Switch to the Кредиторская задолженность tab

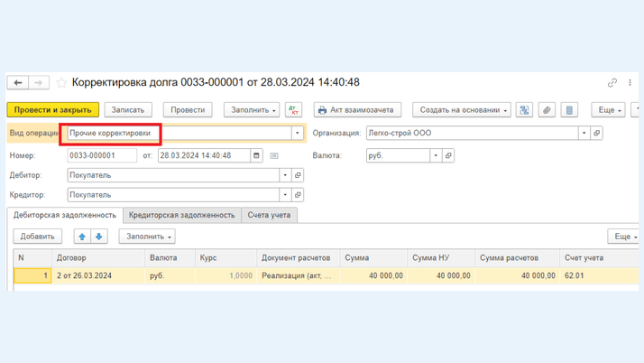click(181, 215)
